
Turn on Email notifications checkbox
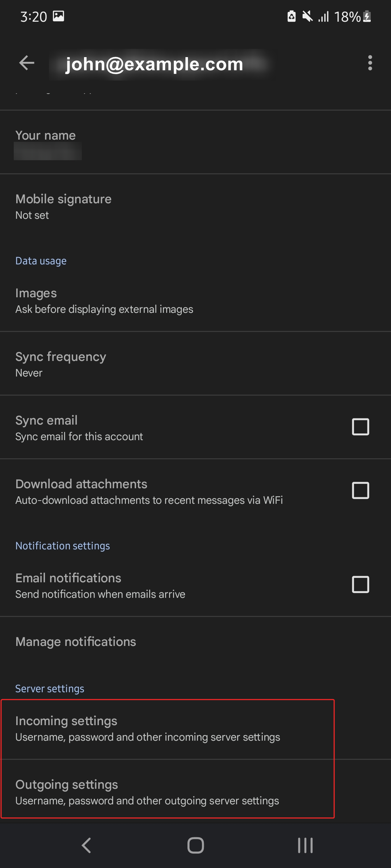(360, 584)
